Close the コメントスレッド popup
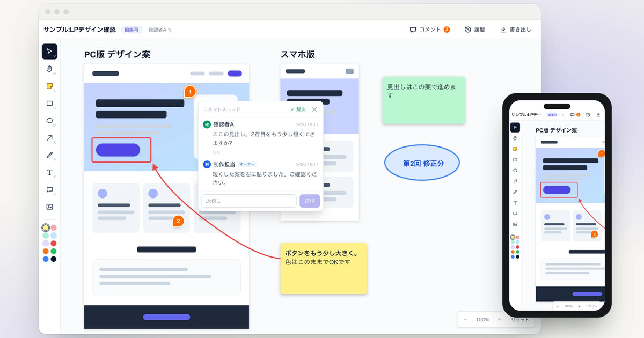 tap(314, 109)
